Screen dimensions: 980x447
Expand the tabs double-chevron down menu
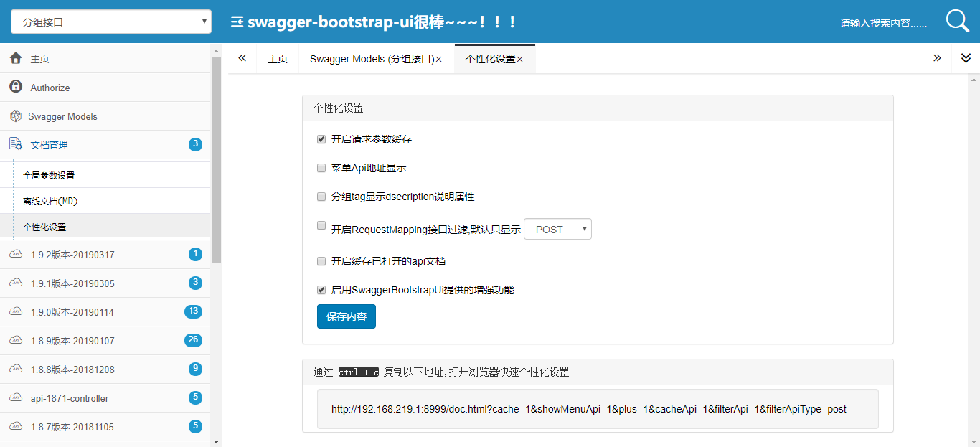point(966,58)
